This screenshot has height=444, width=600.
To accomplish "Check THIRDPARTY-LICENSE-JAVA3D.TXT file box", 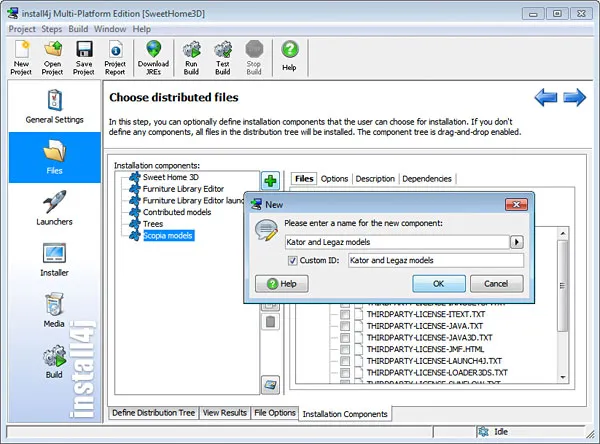I will [345, 338].
